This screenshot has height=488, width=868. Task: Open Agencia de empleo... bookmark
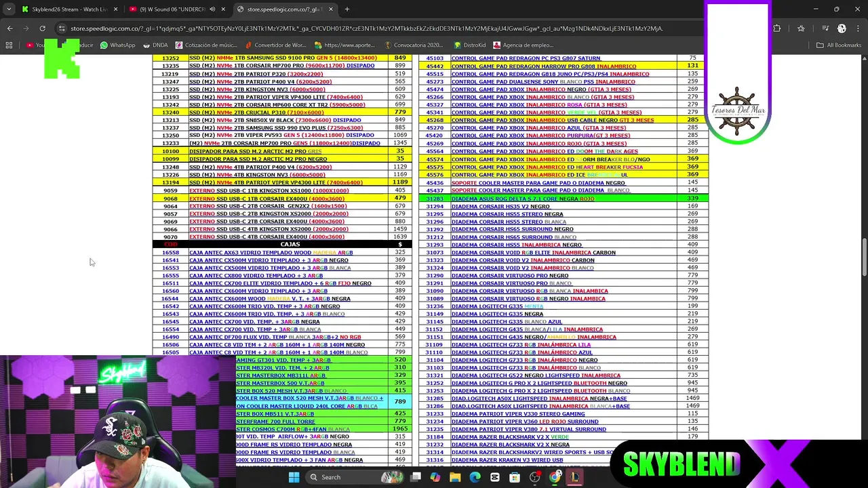[523, 45]
